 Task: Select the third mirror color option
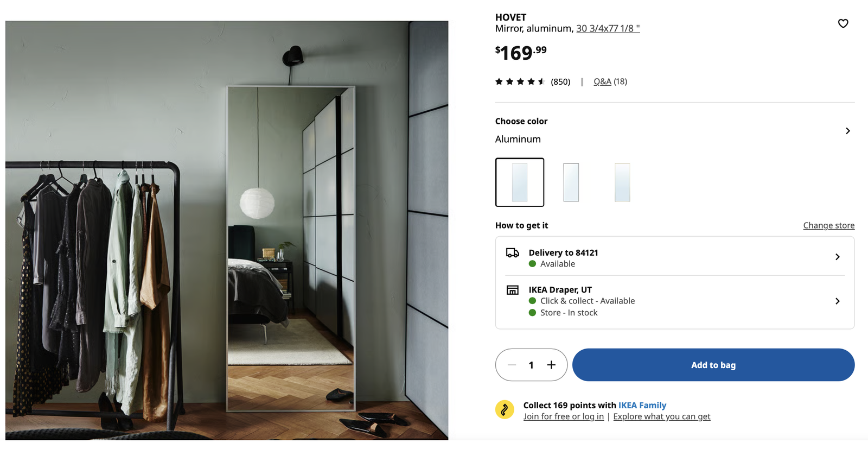tap(622, 182)
